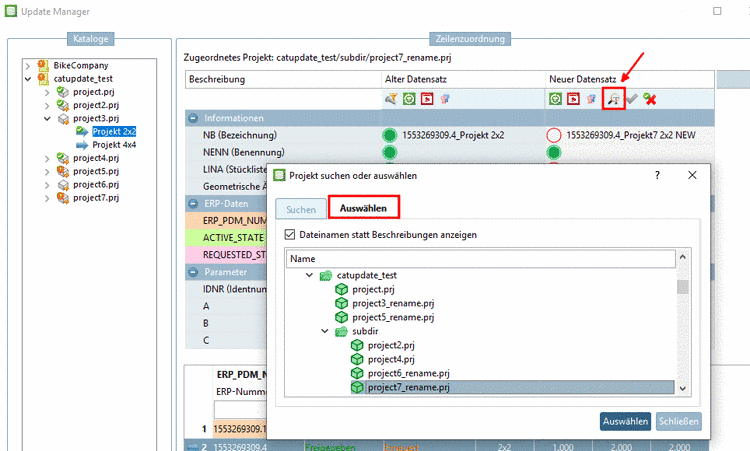Click the dialog list scrollbar thumb
The width and height of the screenshot is (750, 451).
pyautogui.click(x=683, y=287)
